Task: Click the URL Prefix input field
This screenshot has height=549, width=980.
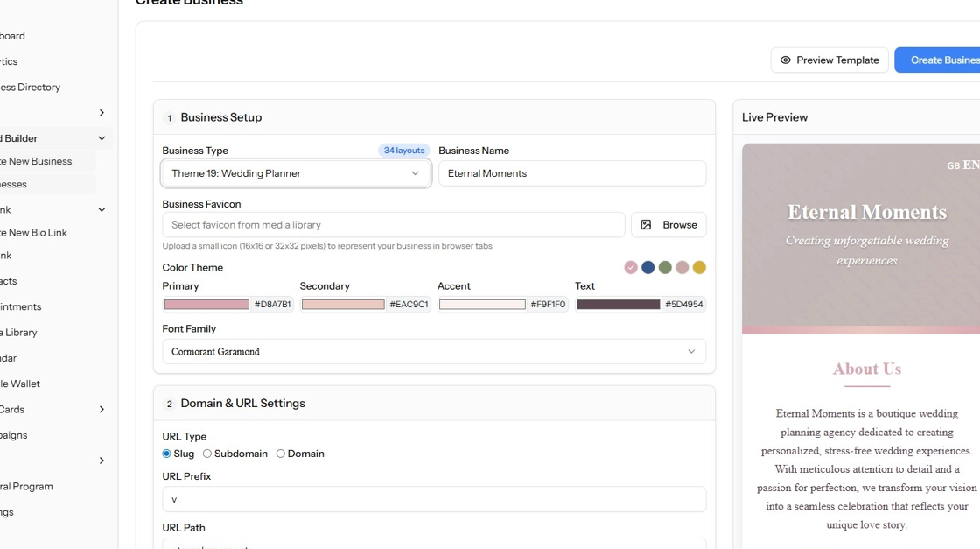Action: tap(434, 500)
